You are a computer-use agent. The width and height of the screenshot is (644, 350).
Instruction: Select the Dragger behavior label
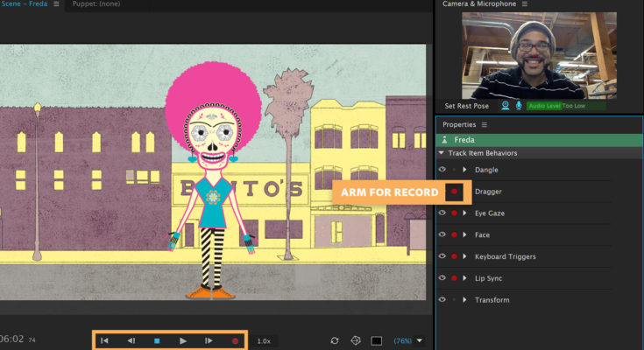pos(488,192)
